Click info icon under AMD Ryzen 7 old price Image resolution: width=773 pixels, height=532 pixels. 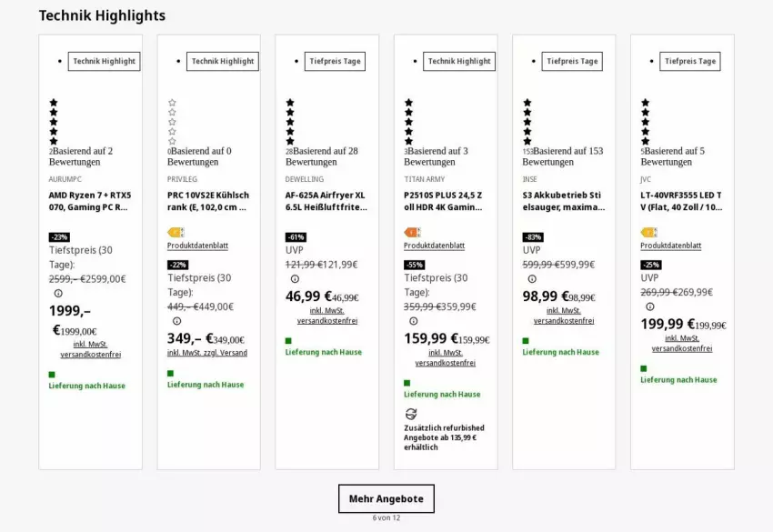[58, 293]
